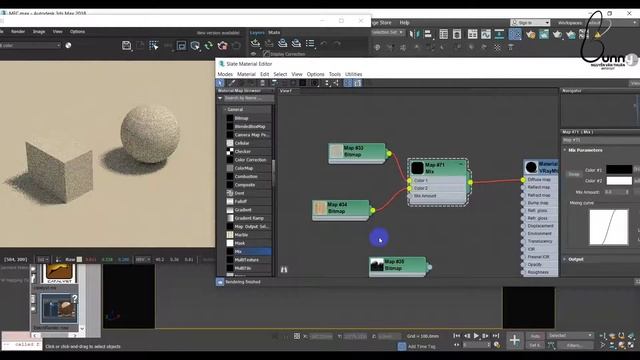Collapse the Map #71 Mix node
This screenshot has width=640, height=360.
[x=461, y=164]
